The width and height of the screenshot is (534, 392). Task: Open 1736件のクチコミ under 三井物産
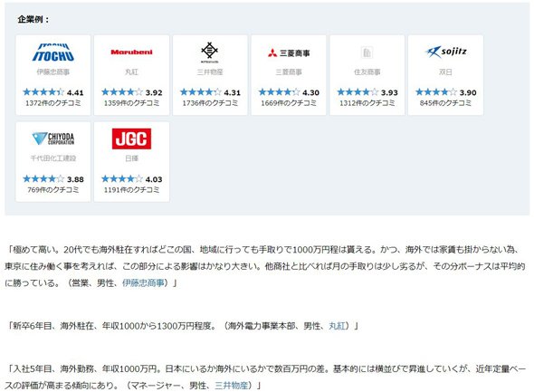click(x=210, y=103)
